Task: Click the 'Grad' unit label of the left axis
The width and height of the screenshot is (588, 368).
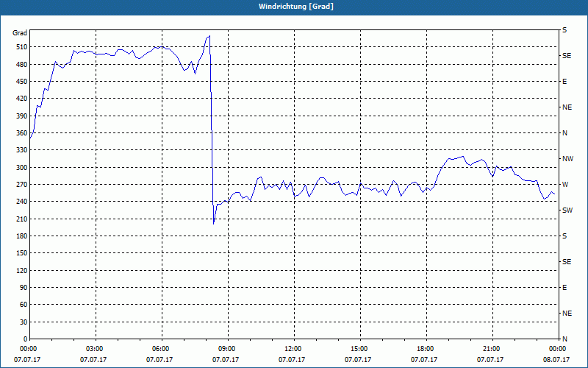Action: tap(20, 33)
